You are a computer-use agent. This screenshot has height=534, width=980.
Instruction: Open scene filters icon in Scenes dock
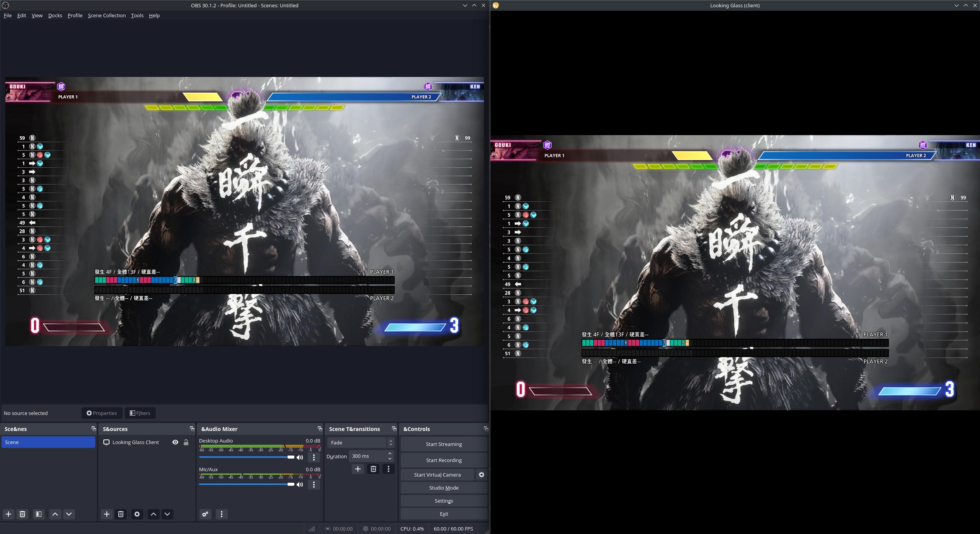pyautogui.click(x=39, y=514)
